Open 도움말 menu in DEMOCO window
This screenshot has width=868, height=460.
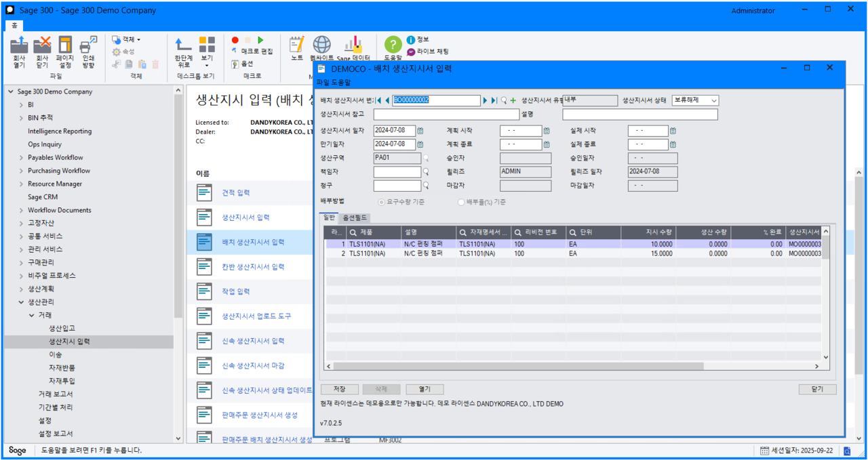(340, 83)
